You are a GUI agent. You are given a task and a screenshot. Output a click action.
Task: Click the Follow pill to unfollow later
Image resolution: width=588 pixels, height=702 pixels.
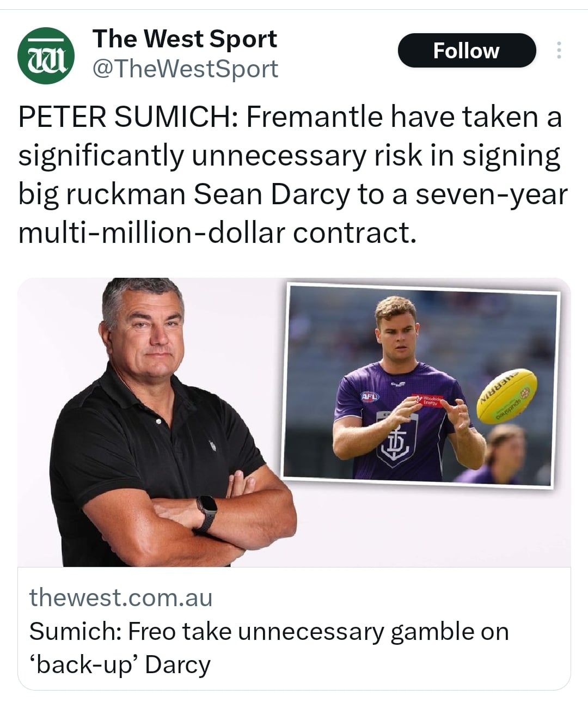point(466,50)
